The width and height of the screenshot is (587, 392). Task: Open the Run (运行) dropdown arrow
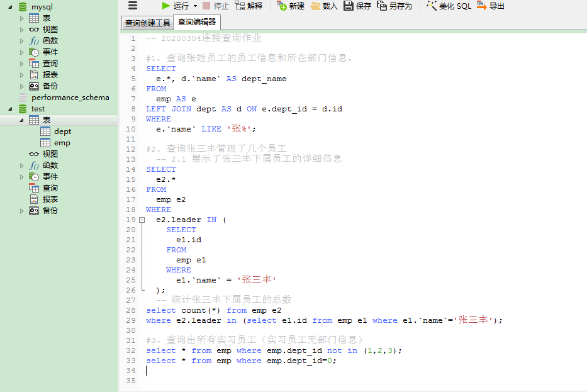[195, 6]
